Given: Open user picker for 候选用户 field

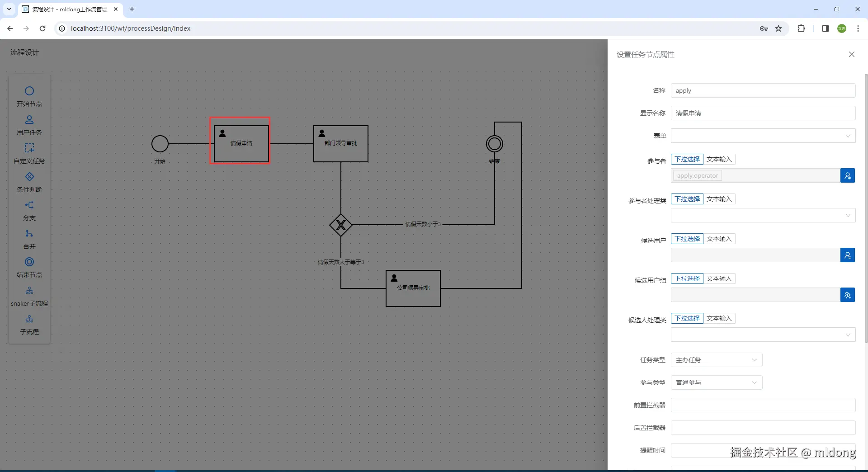Looking at the screenshot, I should click(x=847, y=255).
